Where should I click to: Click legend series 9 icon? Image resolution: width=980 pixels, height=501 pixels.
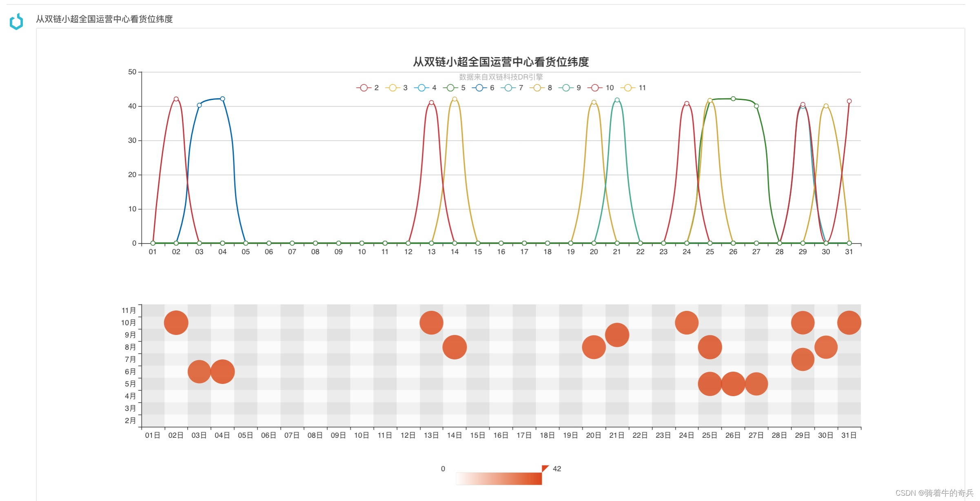click(566, 88)
